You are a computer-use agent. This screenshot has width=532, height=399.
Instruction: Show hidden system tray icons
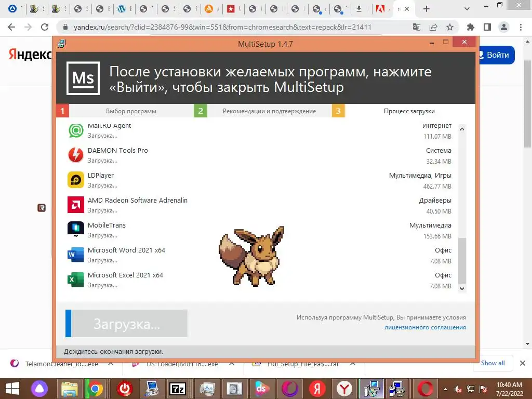(445, 389)
